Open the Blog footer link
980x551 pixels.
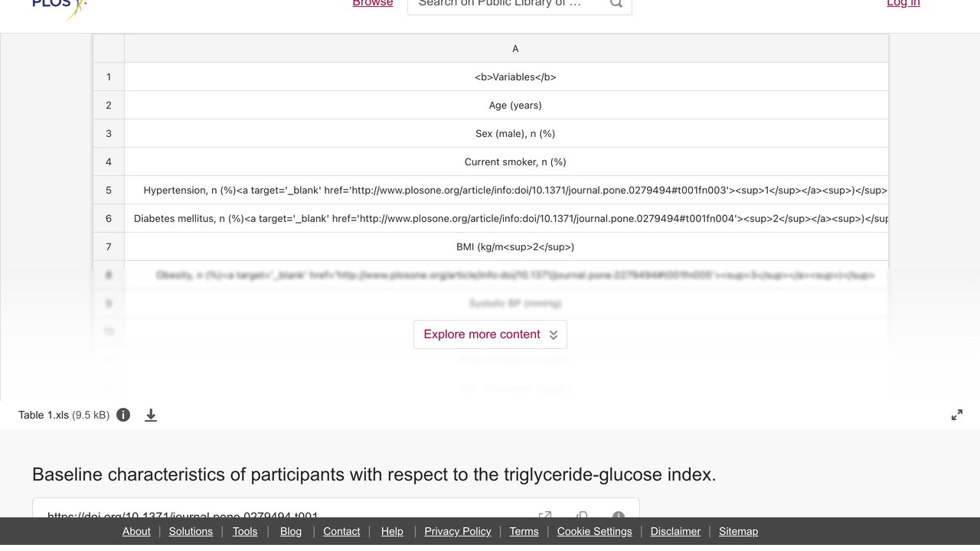coord(291,531)
